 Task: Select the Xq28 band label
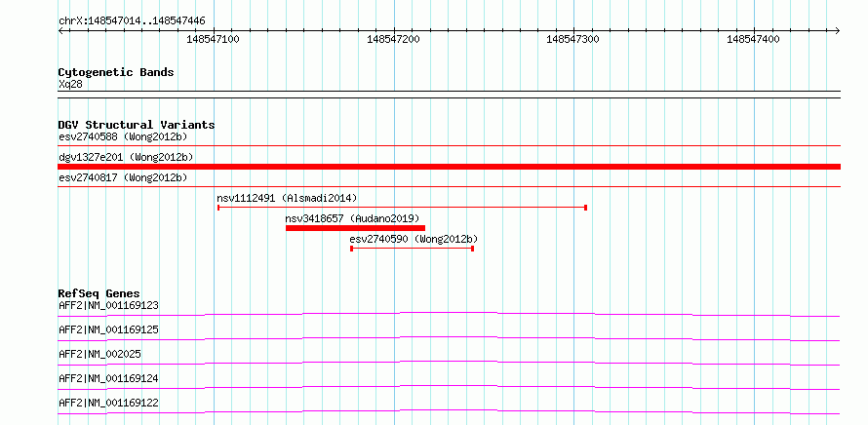pos(70,84)
